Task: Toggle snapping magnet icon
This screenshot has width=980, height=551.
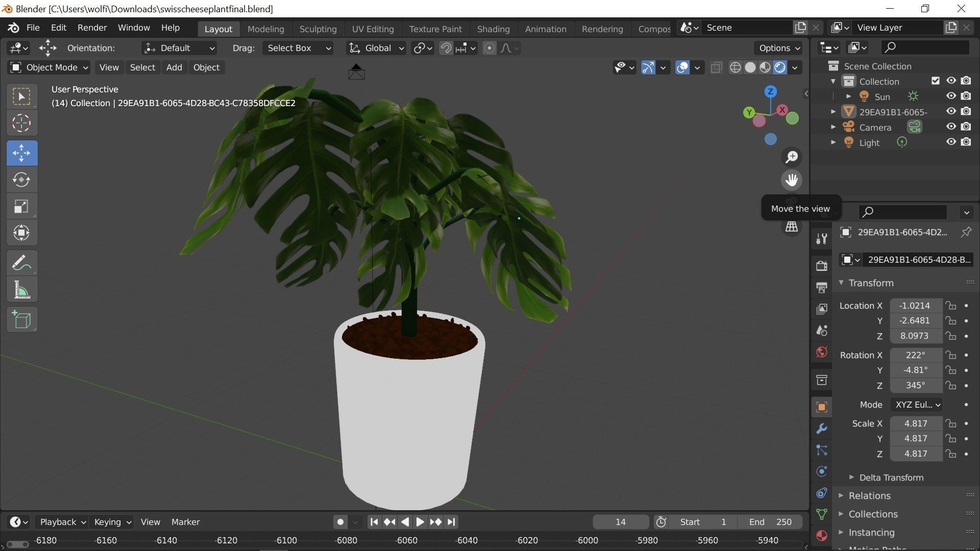Action: pos(446,48)
